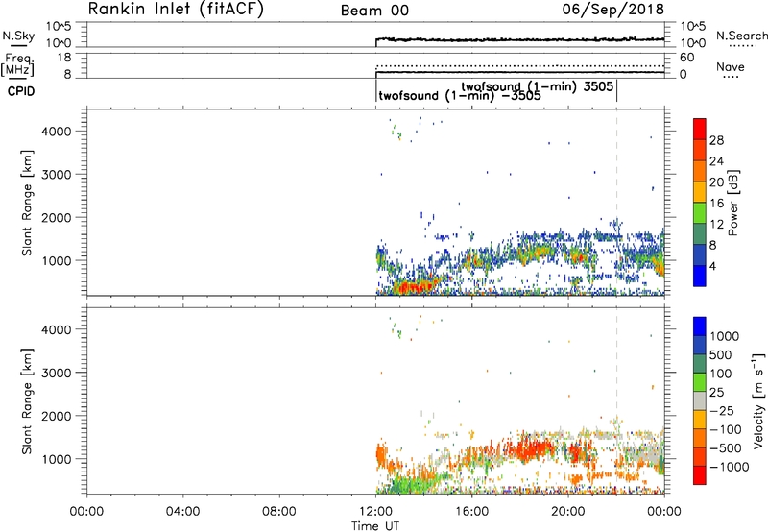This screenshot has height=532, width=768.
Task: Click the "CPID" row label
Action: tap(21, 91)
